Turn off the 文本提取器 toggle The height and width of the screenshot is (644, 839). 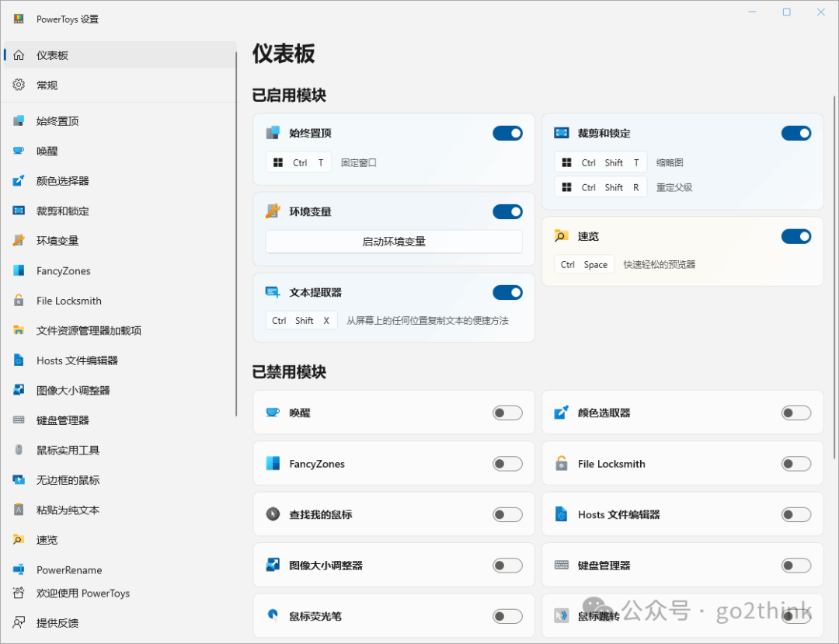click(507, 293)
